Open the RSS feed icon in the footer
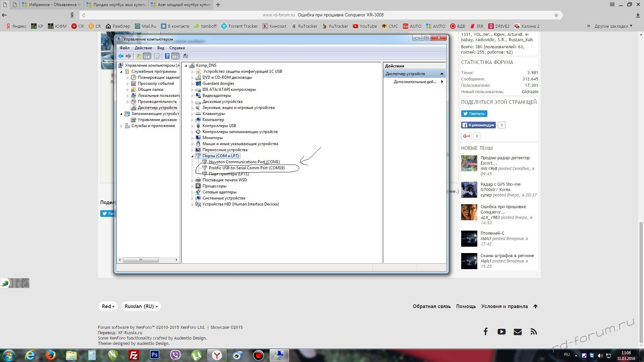 [x=534, y=332]
